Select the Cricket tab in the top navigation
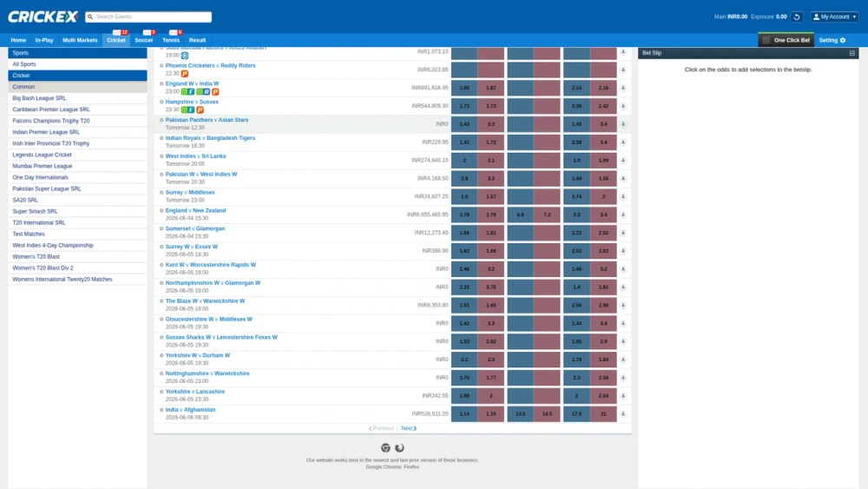 click(116, 40)
